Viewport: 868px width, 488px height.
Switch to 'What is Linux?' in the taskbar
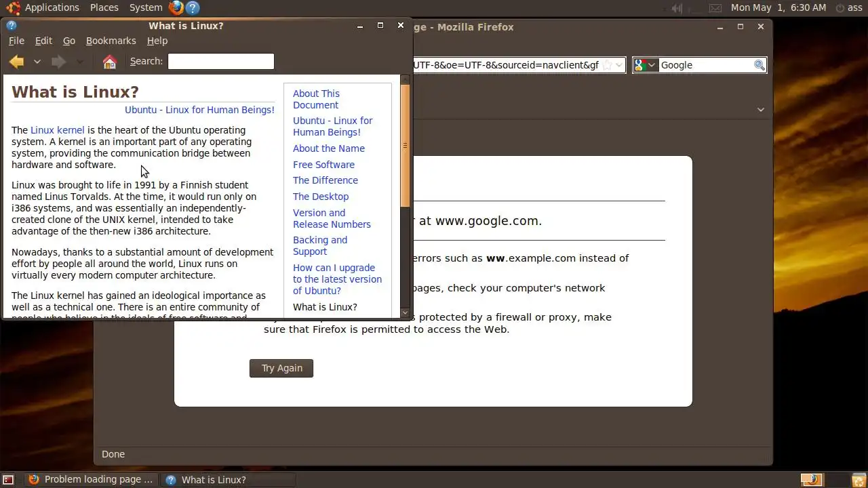(x=229, y=480)
